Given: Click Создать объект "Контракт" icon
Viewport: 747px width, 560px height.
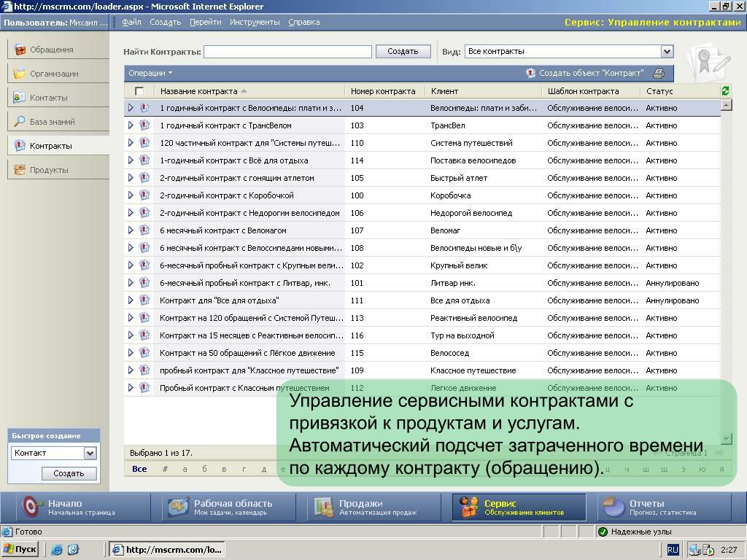Looking at the screenshot, I should tap(530, 73).
